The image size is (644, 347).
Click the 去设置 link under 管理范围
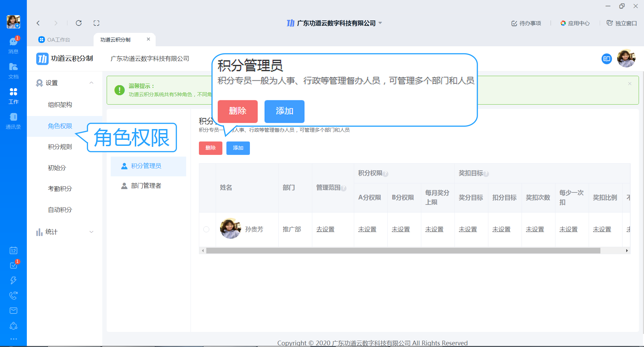click(x=325, y=229)
